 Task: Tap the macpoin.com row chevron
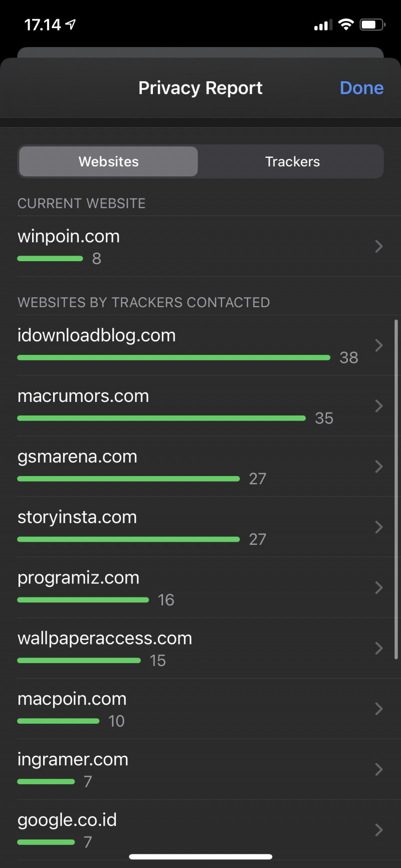379,709
